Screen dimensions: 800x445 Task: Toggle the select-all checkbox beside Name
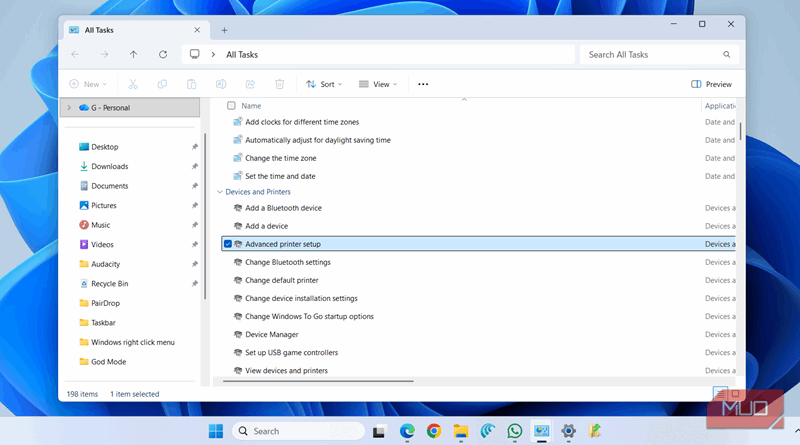[x=232, y=105]
